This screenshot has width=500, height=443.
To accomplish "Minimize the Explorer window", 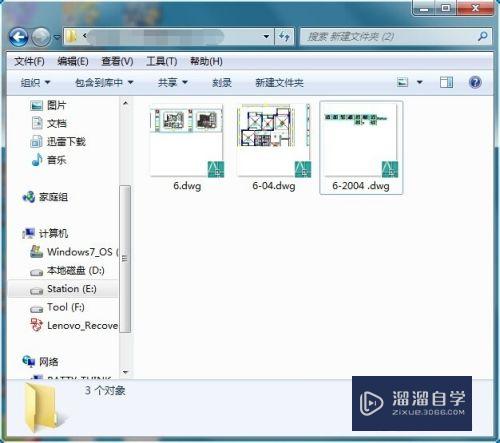I will [x=424, y=8].
